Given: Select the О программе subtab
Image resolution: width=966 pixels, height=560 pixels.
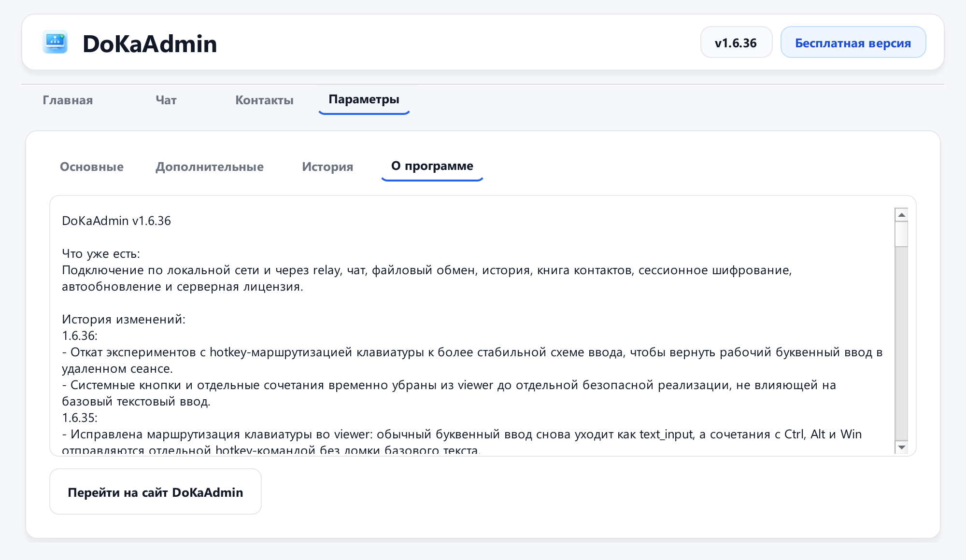Looking at the screenshot, I should coord(432,166).
